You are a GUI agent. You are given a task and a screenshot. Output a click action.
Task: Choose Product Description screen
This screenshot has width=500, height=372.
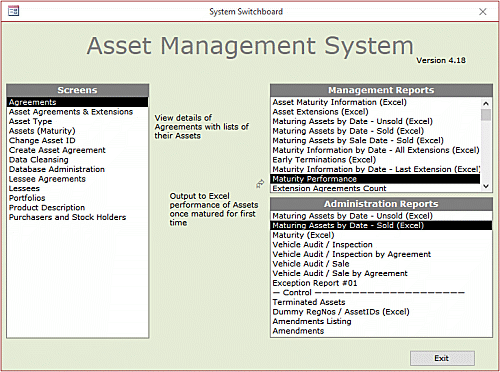tap(77, 208)
